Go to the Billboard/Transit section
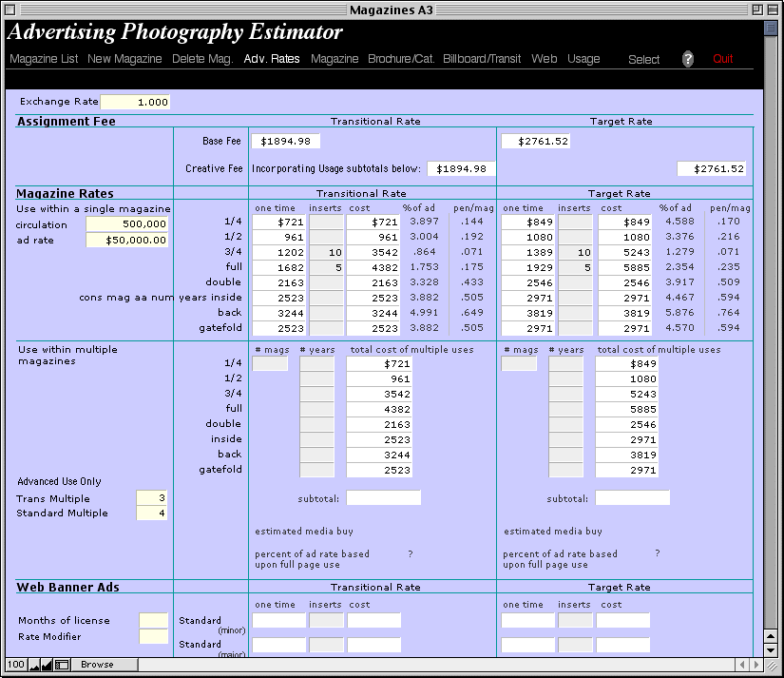Screen dimensions: 784x678 click(x=482, y=59)
